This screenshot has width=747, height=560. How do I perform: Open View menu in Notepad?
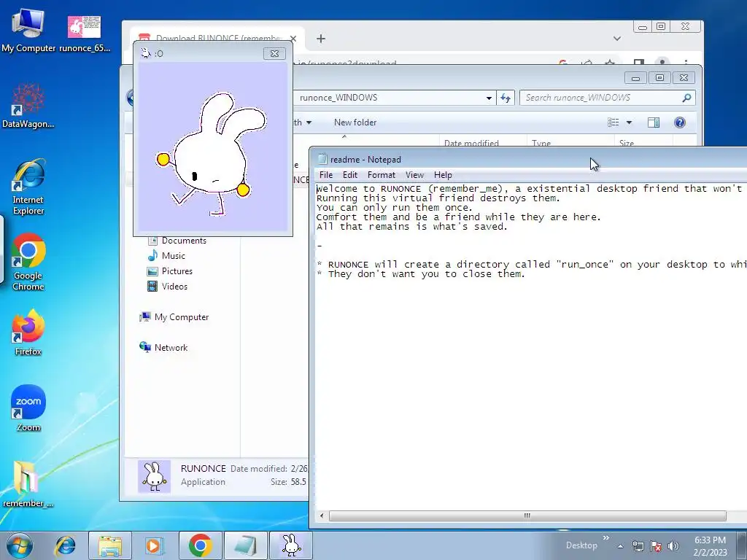tap(414, 175)
